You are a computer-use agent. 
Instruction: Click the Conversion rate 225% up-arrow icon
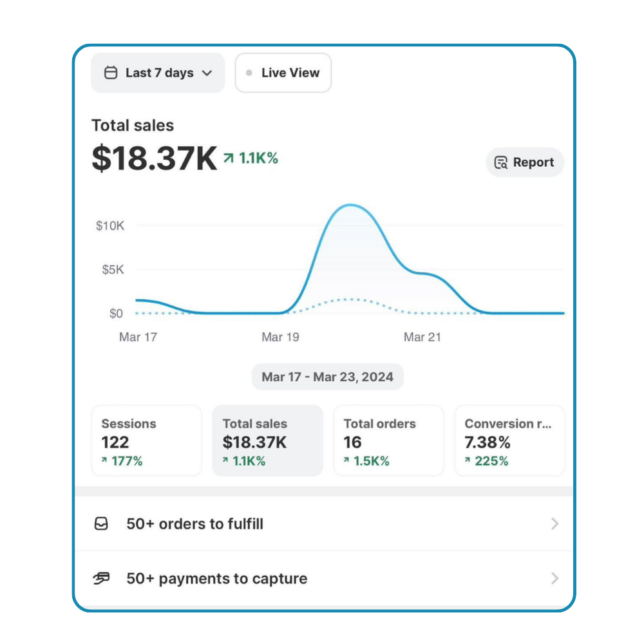[468, 461]
